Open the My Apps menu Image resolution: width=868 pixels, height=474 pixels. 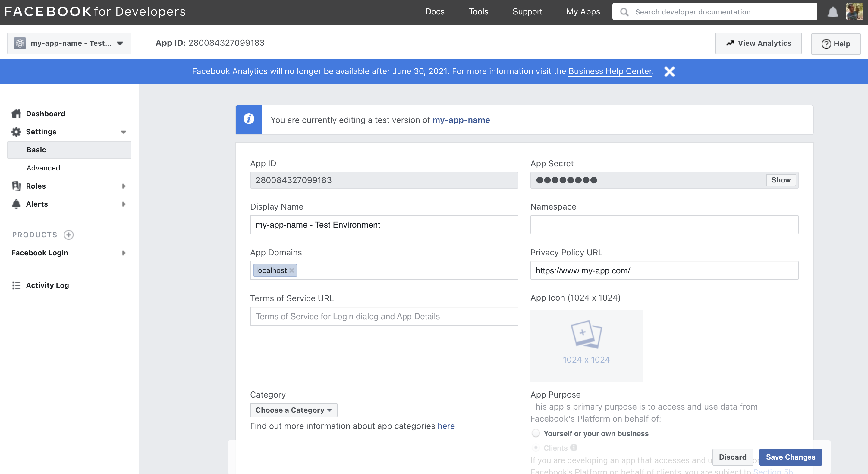click(x=583, y=12)
